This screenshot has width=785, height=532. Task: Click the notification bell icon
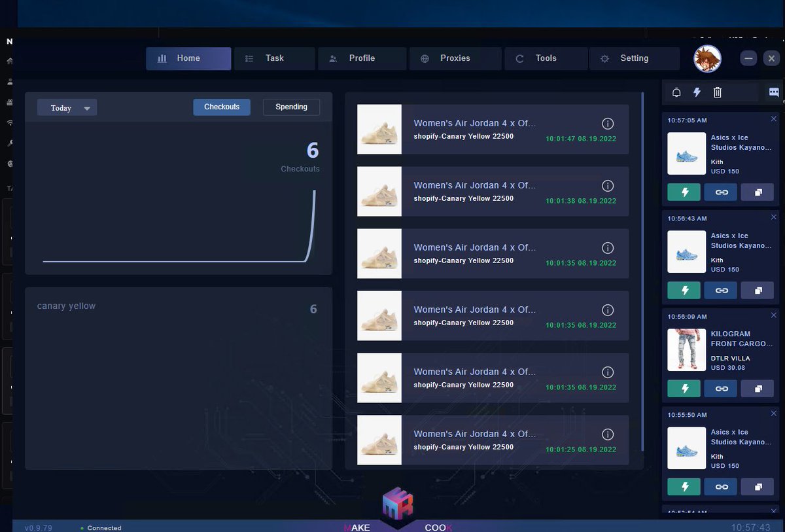click(676, 93)
